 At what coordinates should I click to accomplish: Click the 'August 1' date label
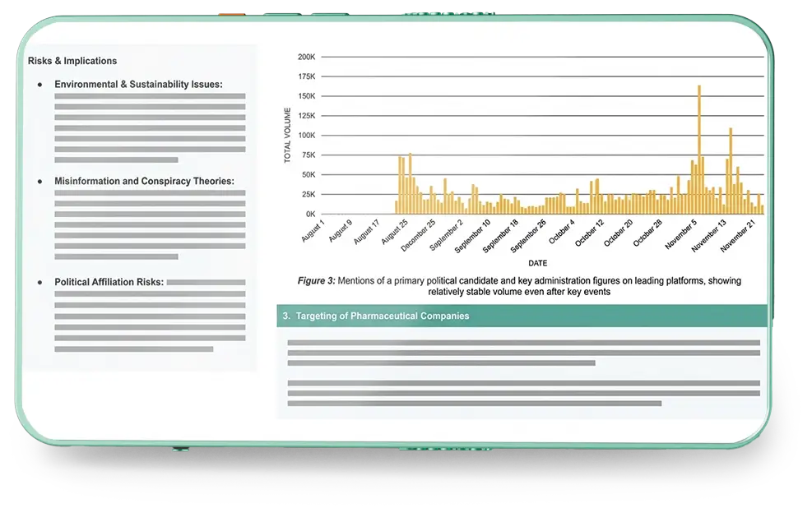[313, 231]
